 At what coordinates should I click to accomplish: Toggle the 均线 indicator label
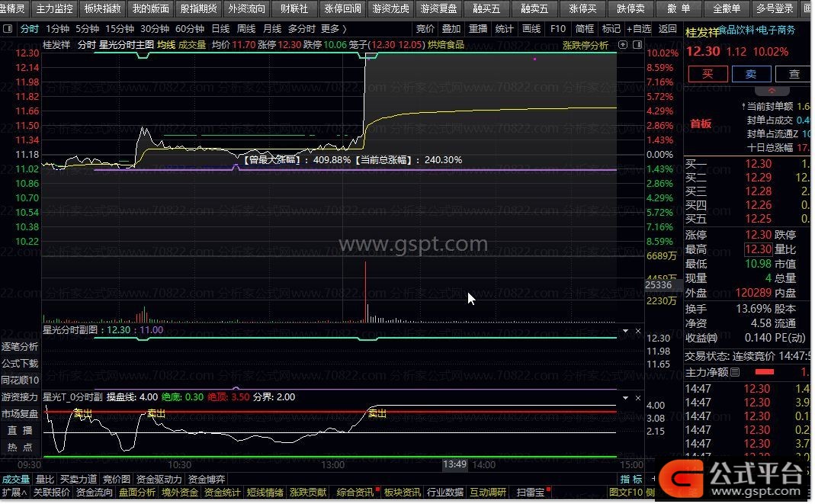point(166,45)
